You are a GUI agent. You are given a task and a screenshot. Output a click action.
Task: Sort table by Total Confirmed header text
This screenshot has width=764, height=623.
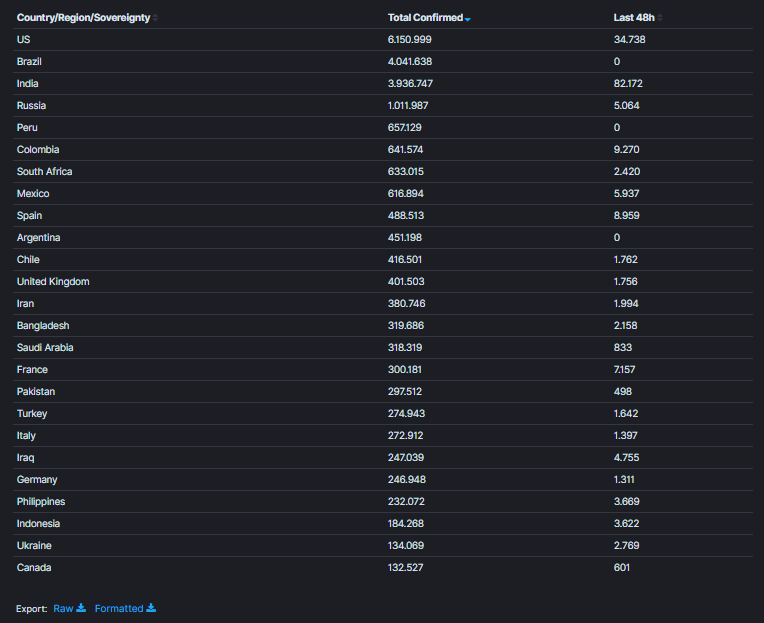click(425, 18)
